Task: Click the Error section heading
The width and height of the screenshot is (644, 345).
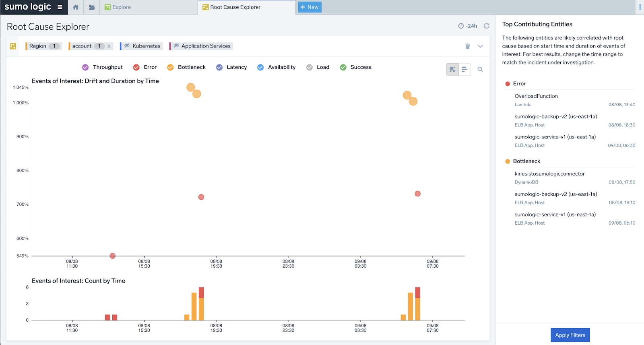Action: click(519, 84)
